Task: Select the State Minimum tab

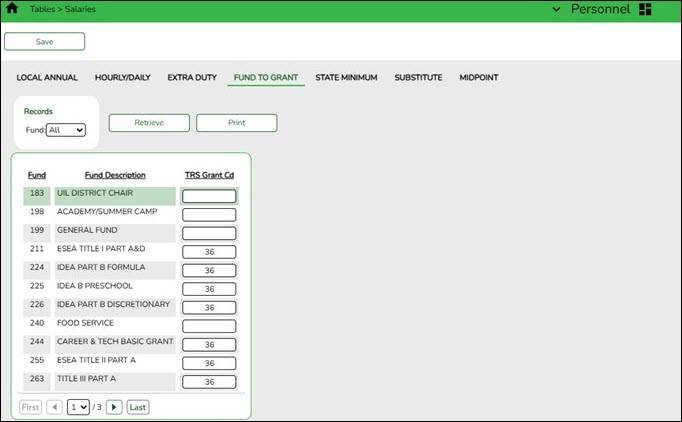Action: pyautogui.click(x=346, y=77)
